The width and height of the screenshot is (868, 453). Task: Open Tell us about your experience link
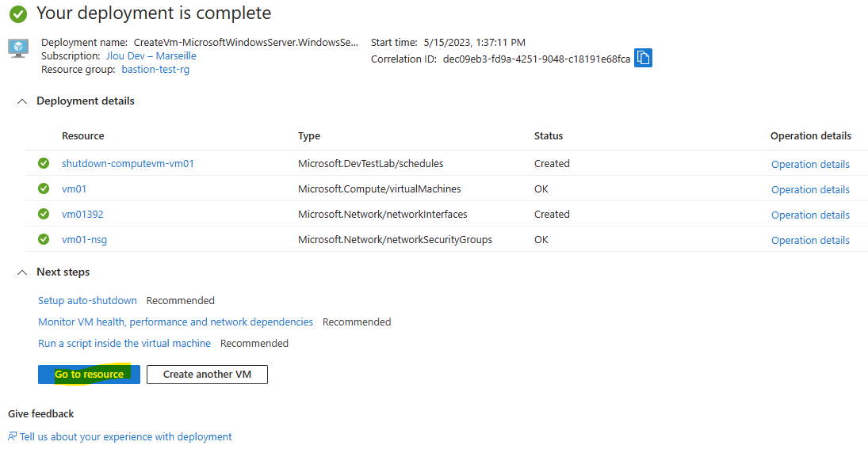point(126,437)
